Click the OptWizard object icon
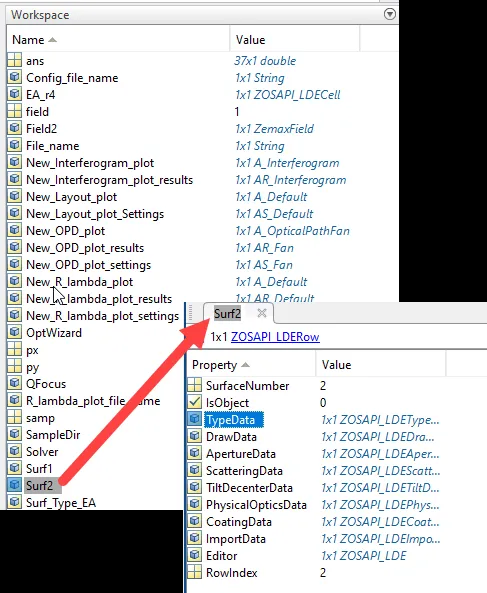The height and width of the screenshot is (593, 487). [x=14, y=332]
